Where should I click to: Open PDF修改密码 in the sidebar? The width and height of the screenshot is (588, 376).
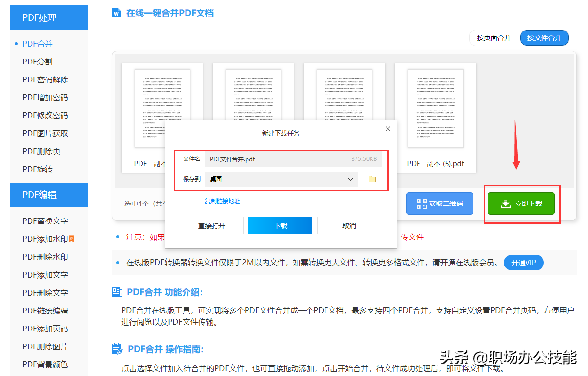45,115
